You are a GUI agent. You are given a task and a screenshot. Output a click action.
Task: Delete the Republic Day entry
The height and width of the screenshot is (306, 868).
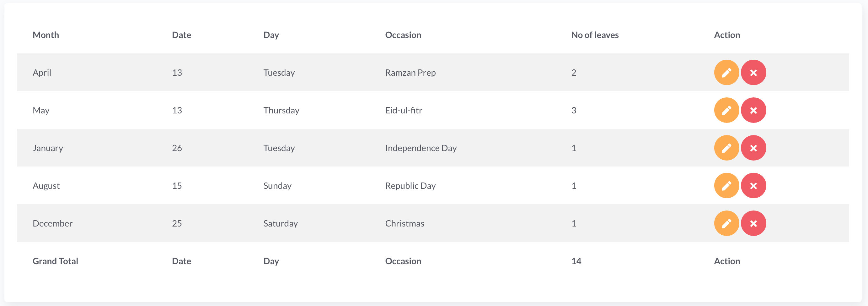(753, 186)
